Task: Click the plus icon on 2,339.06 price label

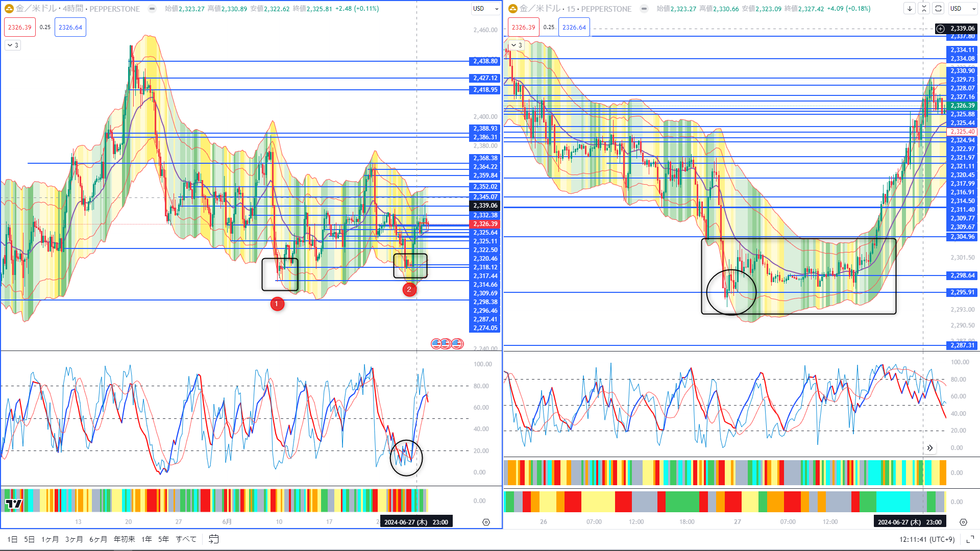Action: tap(941, 29)
